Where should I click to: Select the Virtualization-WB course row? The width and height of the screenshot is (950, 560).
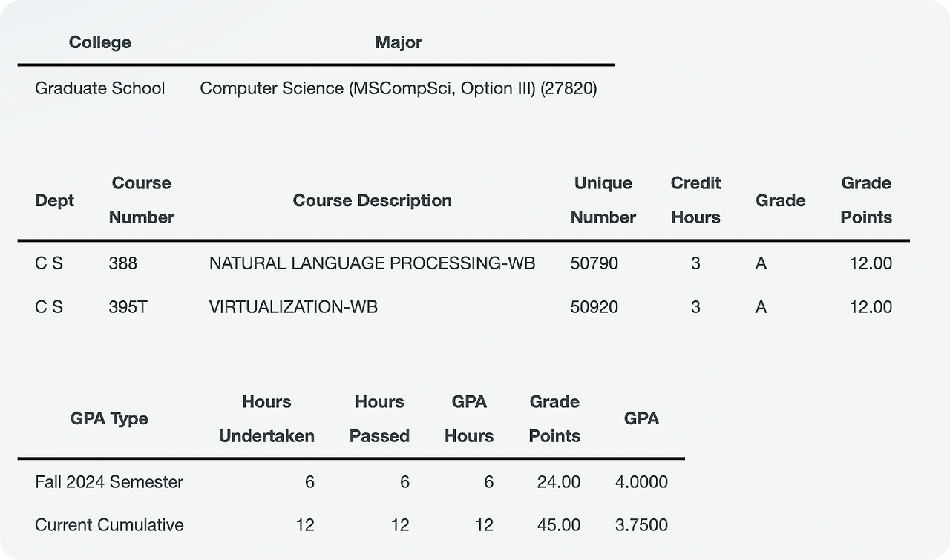click(293, 306)
